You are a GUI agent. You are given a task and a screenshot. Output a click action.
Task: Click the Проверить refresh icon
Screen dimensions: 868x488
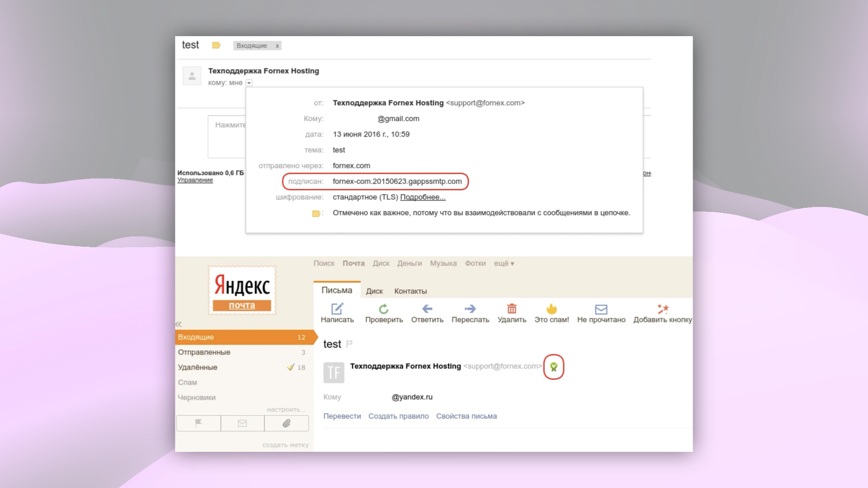click(x=384, y=309)
